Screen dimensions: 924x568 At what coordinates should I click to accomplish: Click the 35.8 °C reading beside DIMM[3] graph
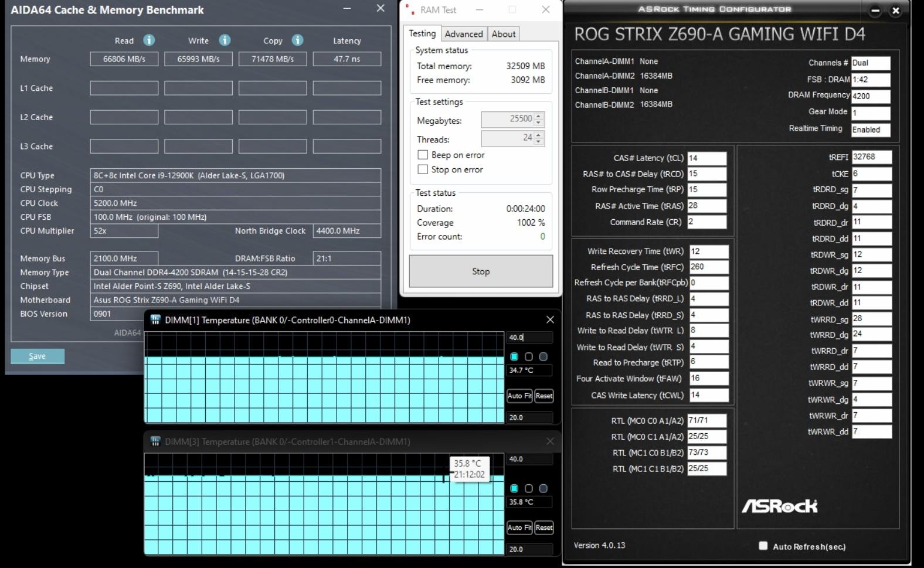click(529, 502)
